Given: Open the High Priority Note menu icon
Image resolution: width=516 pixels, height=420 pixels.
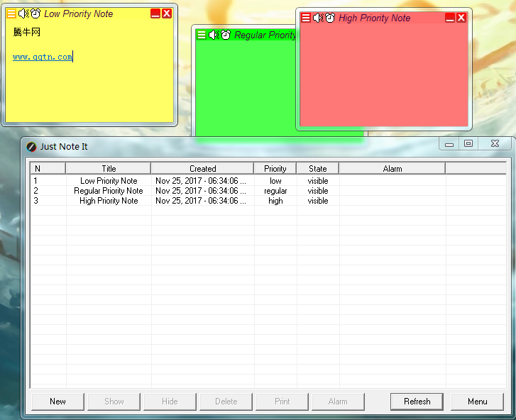Looking at the screenshot, I should pyautogui.click(x=306, y=18).
